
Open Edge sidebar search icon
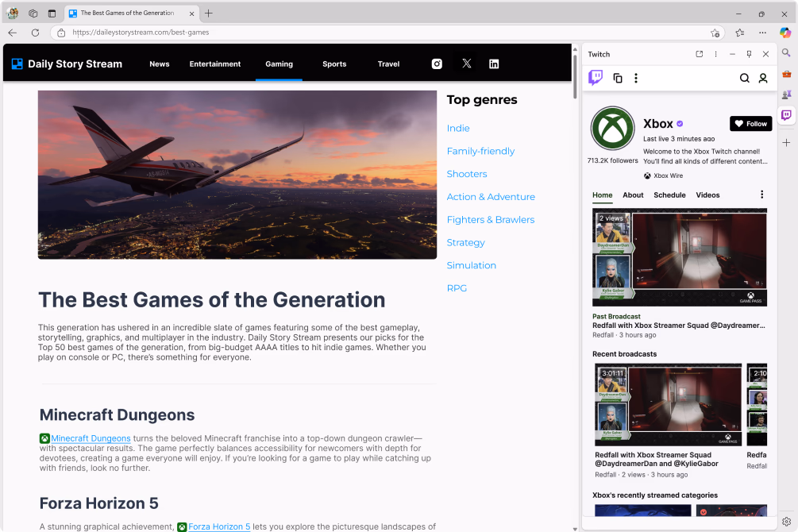tap(786, 52)
